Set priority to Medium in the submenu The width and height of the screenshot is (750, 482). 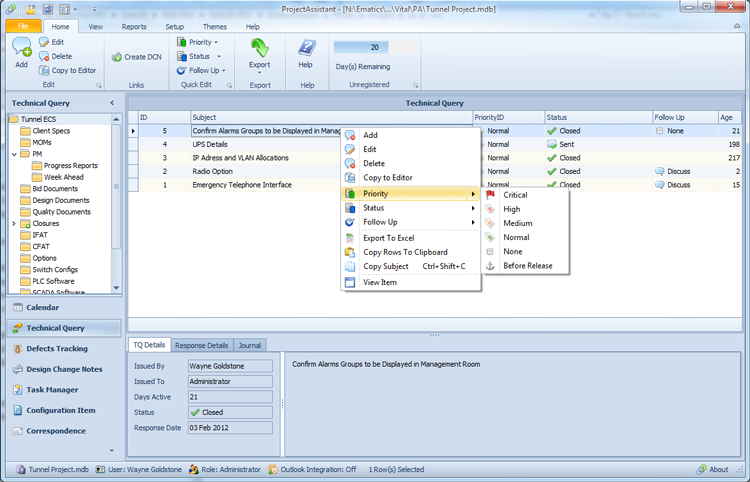click(x=525, y=223)
